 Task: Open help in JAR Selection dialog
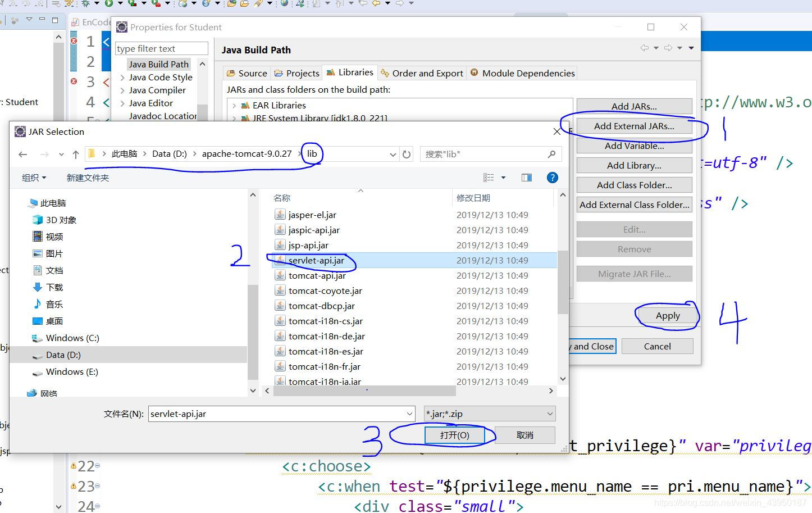pyautogui.click(x=553, y=178)
